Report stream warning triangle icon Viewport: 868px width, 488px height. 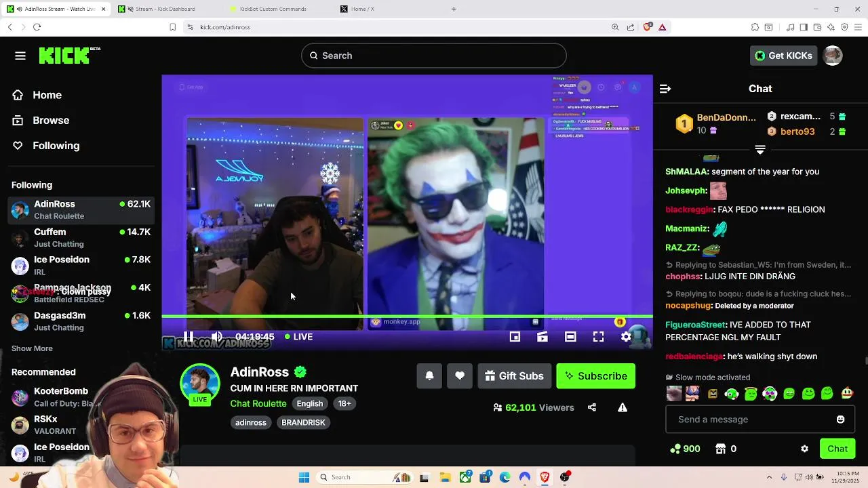(x=622, y=407)
